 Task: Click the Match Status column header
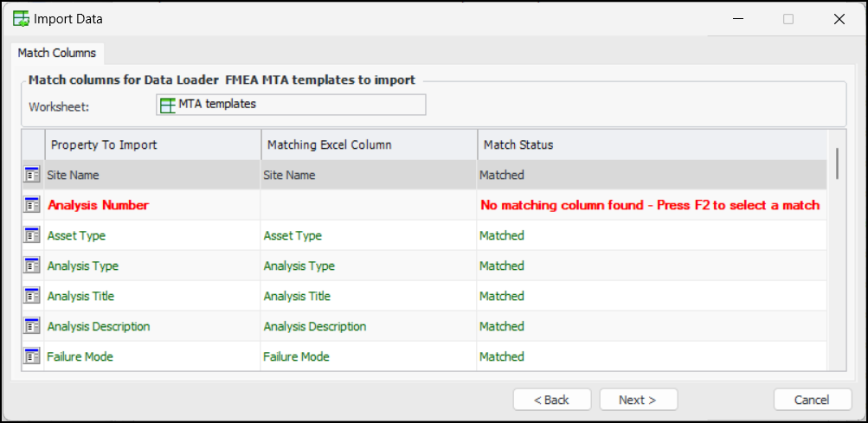coord(651,144)
